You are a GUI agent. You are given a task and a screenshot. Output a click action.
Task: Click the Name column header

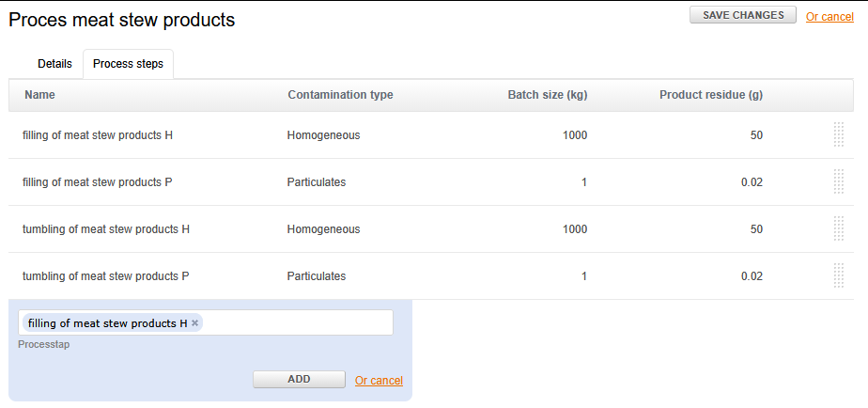[x=39, y=95]
